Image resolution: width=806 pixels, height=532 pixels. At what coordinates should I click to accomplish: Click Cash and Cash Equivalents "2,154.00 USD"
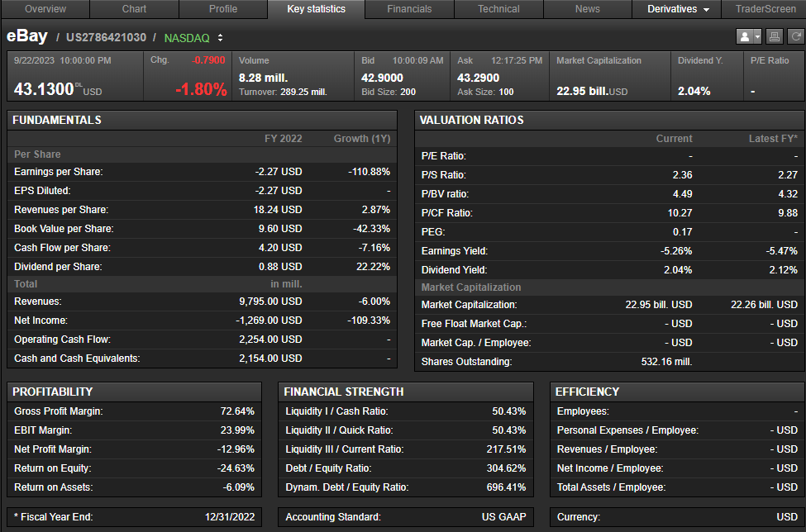pos(270,359)
